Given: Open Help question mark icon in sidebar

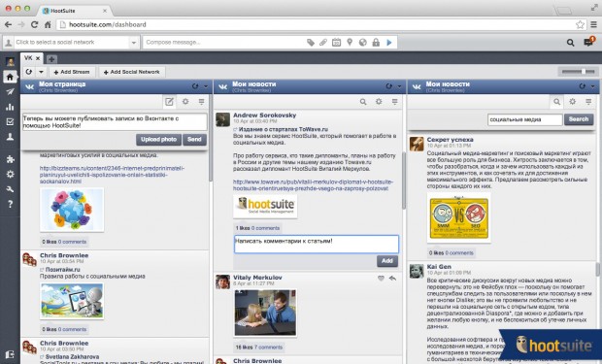Looking at the screenshot, I should [10, 204].
